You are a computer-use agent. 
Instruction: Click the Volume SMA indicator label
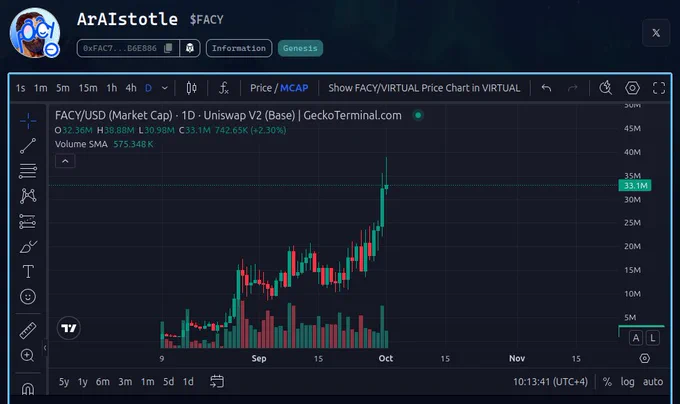pyautogui.click(x=81, y=144)
